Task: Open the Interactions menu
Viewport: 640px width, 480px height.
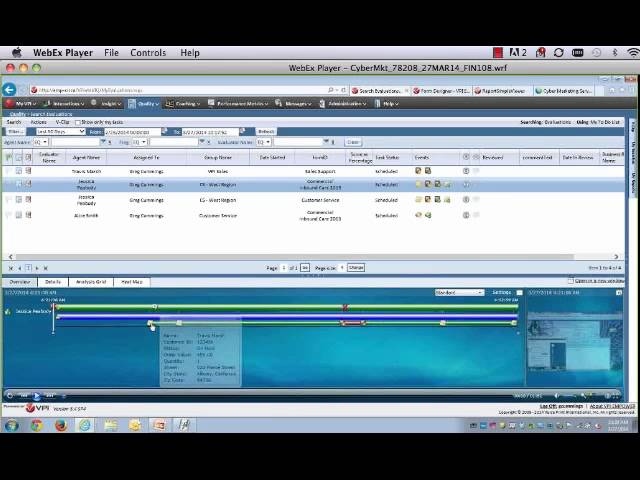Action: tap(64, 104)
